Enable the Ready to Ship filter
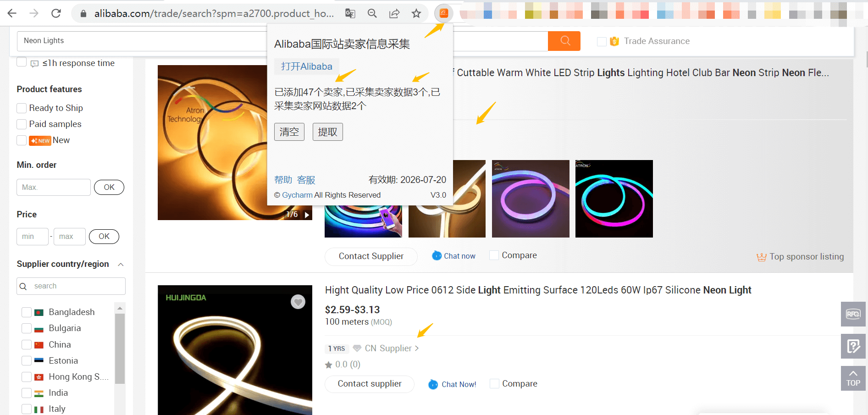This screenshot has height=415, width=868. pos(22,108)
